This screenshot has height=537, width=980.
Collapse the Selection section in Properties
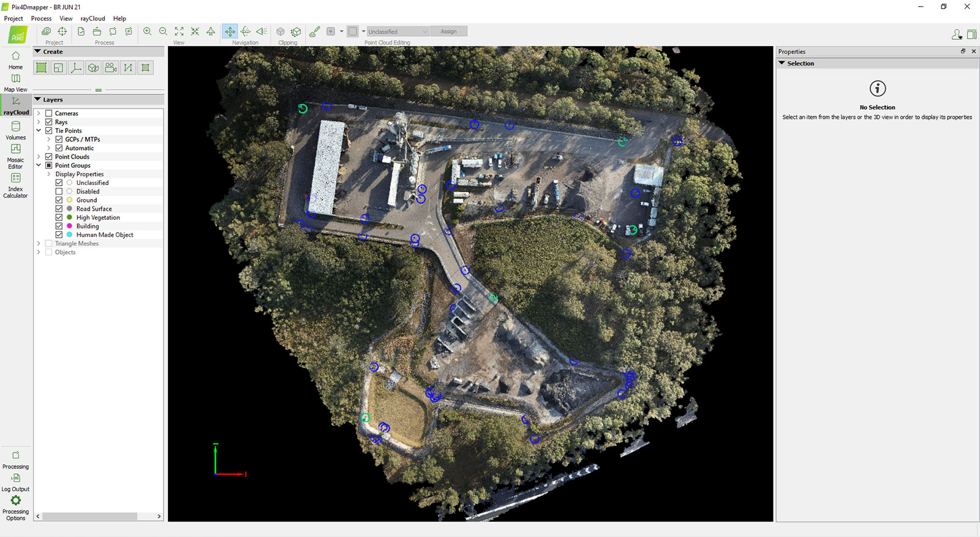coord(782,63)
